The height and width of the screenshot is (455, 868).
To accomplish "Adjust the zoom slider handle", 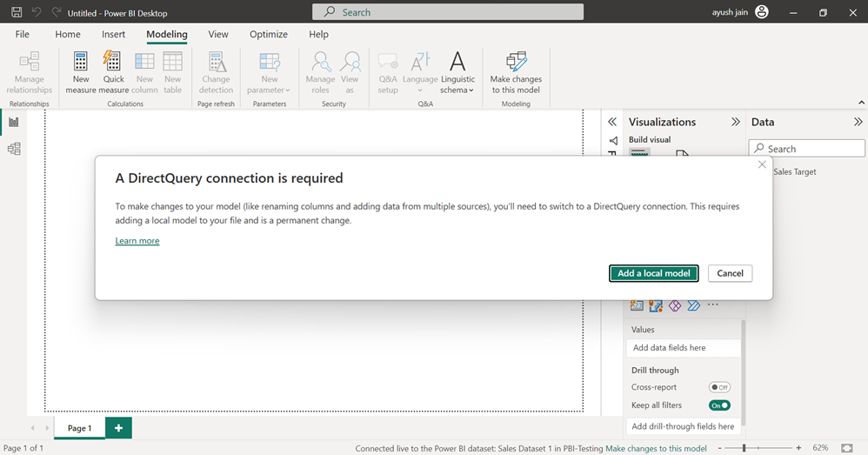I will pos(744,448).
